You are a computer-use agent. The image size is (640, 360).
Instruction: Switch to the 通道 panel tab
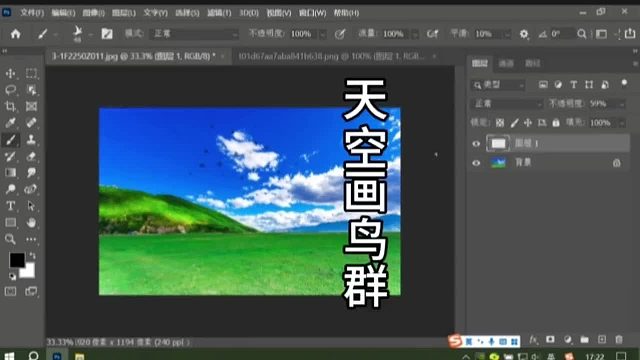point(506,63)
